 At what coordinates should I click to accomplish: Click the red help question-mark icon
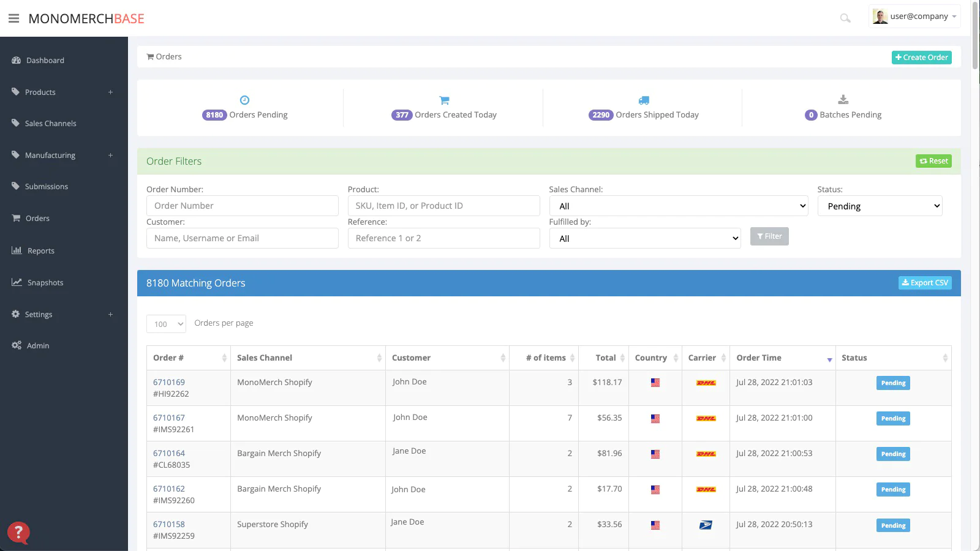click(x=18, y=533)
